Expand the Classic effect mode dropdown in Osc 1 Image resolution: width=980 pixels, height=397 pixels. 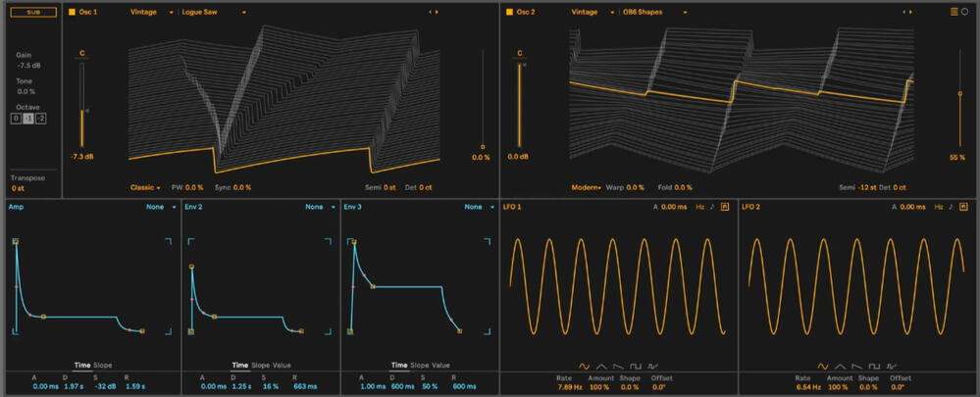tap(144, 186)
